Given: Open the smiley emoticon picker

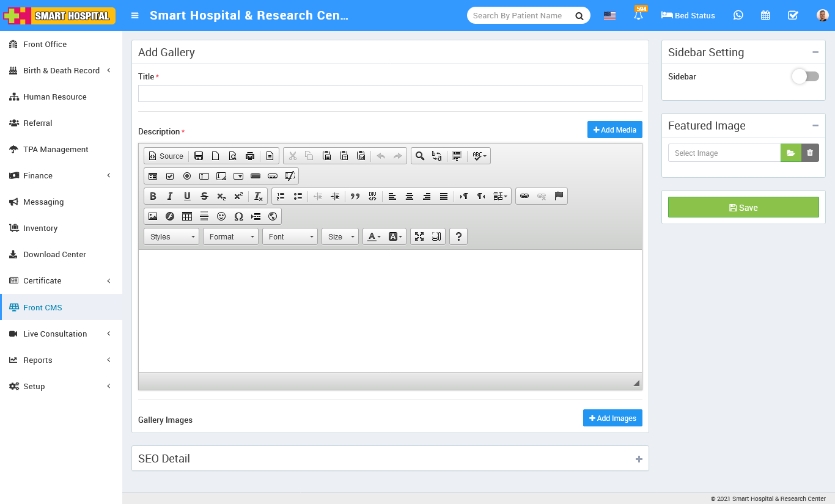Looking at the screenshot, I should [x=221, y=216].
